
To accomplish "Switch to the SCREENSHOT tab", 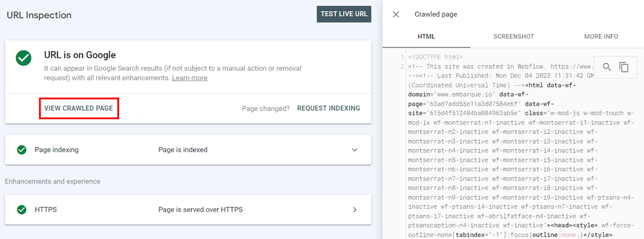I will pos(514,37).
